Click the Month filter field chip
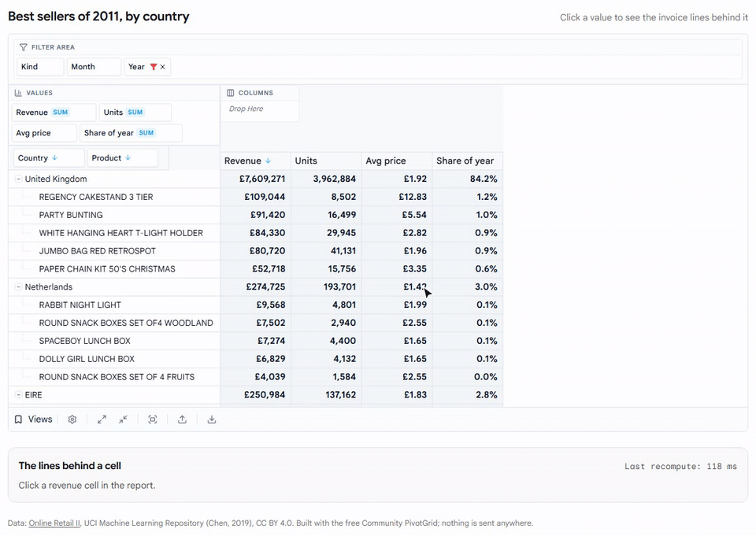This screenshot has width=756, height=536. (x=94, y=67)
